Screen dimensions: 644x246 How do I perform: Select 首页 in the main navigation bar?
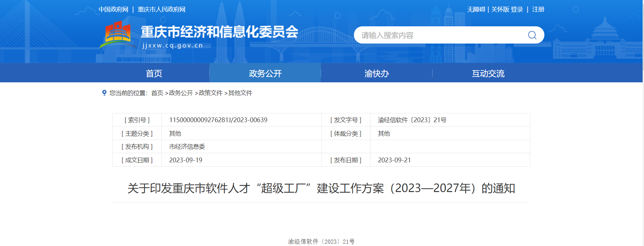pyautogui.click(x=154, y=73)
